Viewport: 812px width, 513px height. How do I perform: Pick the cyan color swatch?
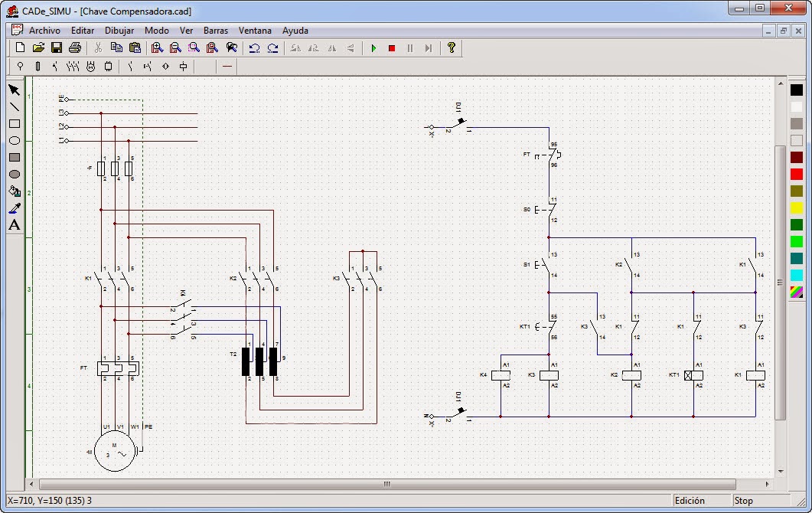(x=797, y=275)
